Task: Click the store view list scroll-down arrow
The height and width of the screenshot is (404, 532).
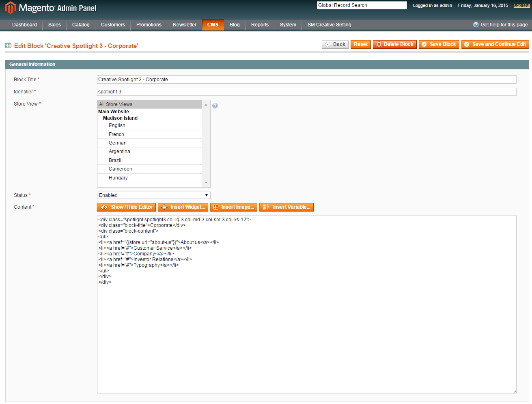Action: tap(206, 183)
